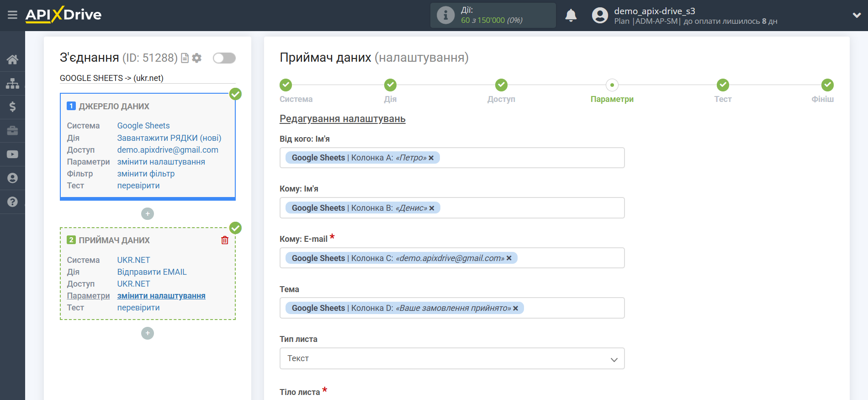Click the actions info icon
This screenshot has height=400, width=868.
[x=445, y=15]
